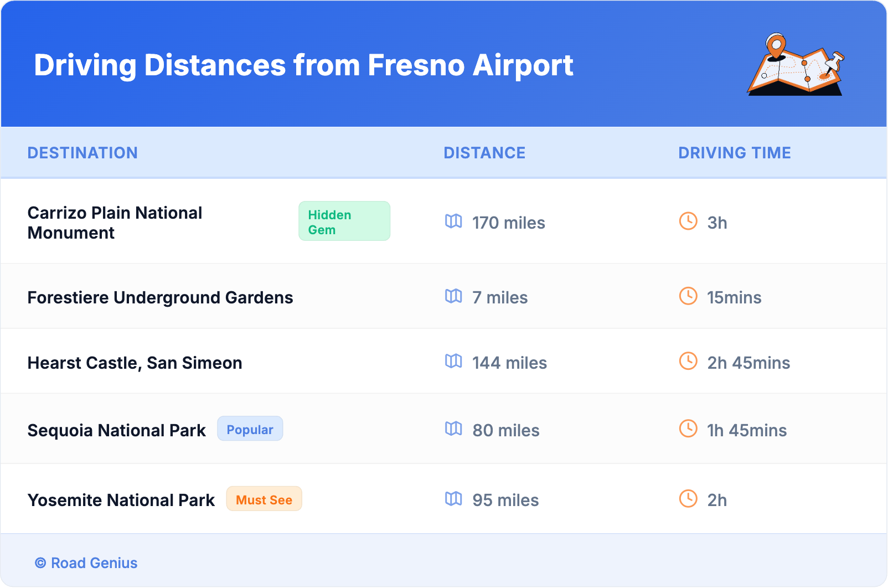888x588 pixels.
Task: Select the Yosemite National Park destination name
Action: pos(121,500)
